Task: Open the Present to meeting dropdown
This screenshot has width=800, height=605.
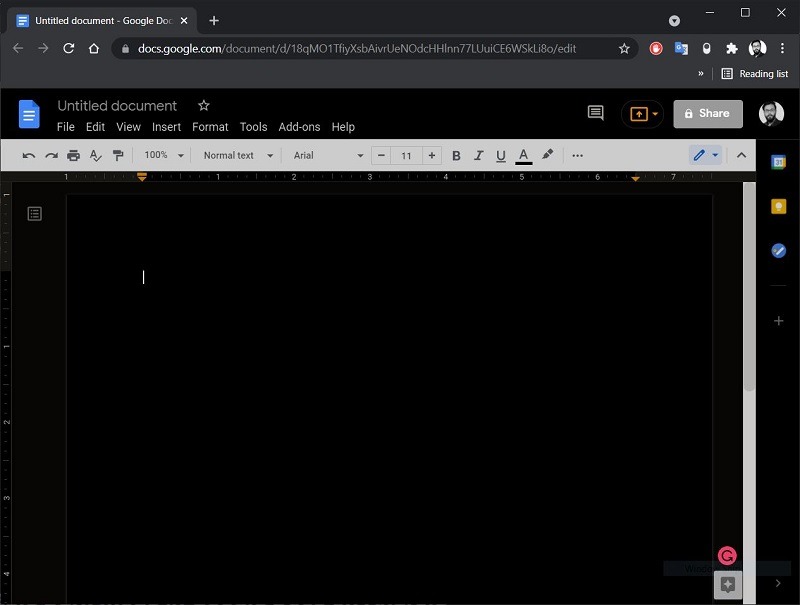Action: (x=643, y=114)
